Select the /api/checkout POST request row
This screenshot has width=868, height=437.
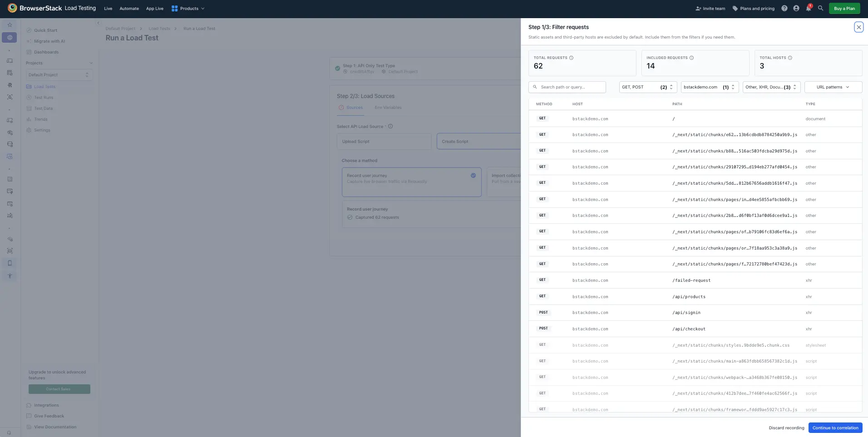pos(695,329)
